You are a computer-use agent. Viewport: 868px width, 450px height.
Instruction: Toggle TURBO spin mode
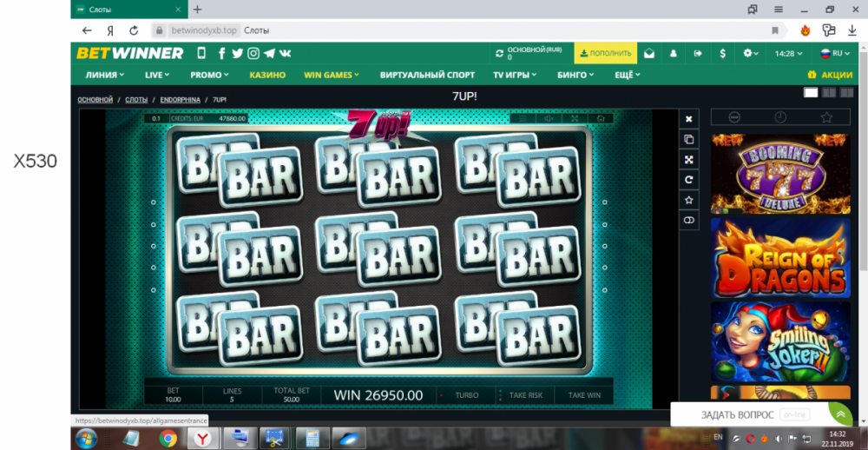tap(466, 395)
